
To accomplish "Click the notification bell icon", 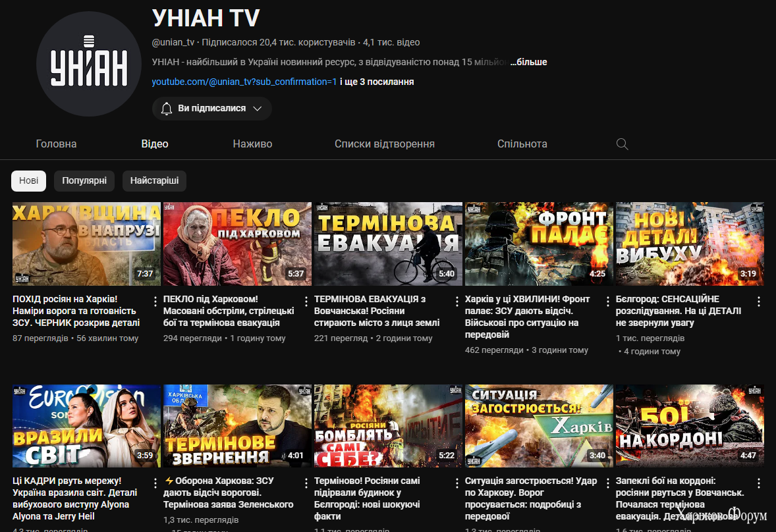I will tap(167, 108).
